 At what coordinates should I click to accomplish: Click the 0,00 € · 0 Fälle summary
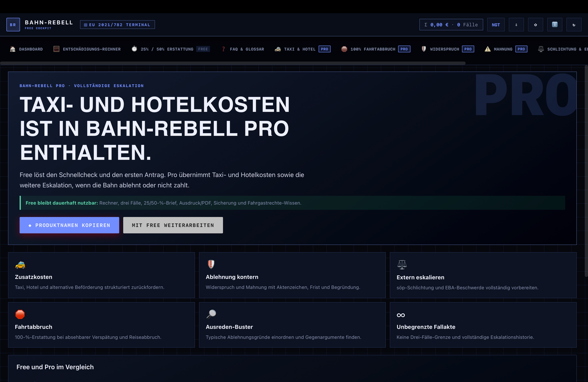coord(451,24)
